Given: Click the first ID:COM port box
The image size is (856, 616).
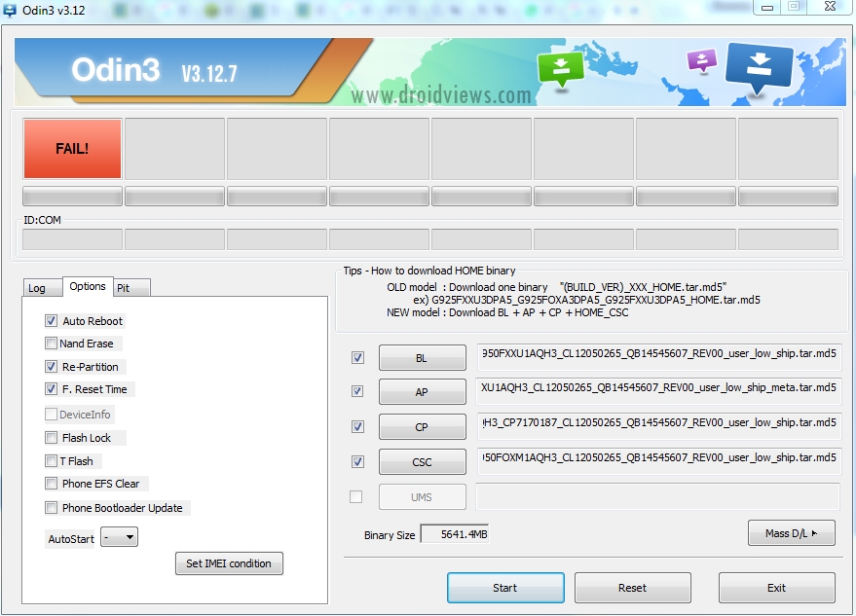Looking at the screenshot, I should coord(72,239).
